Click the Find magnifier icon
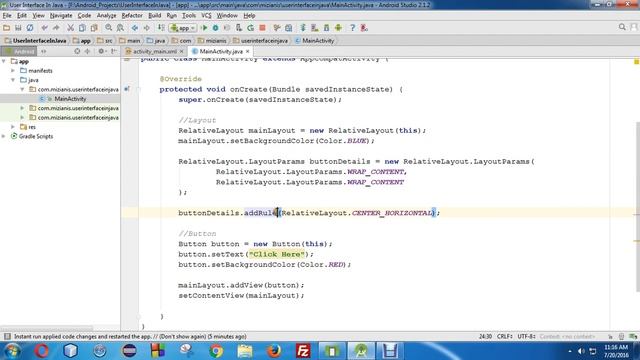 [109, 28]
